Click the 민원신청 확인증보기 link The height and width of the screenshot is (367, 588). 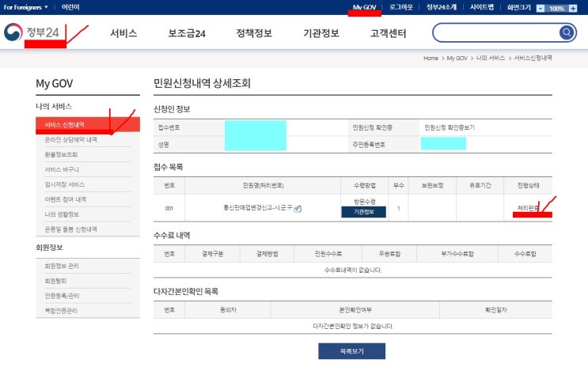450,128
